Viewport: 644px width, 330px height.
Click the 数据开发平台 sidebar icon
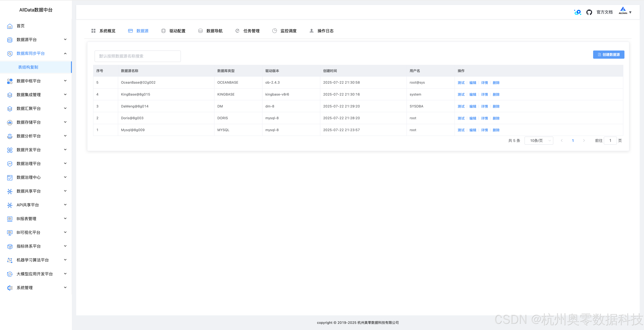[10, 150]
